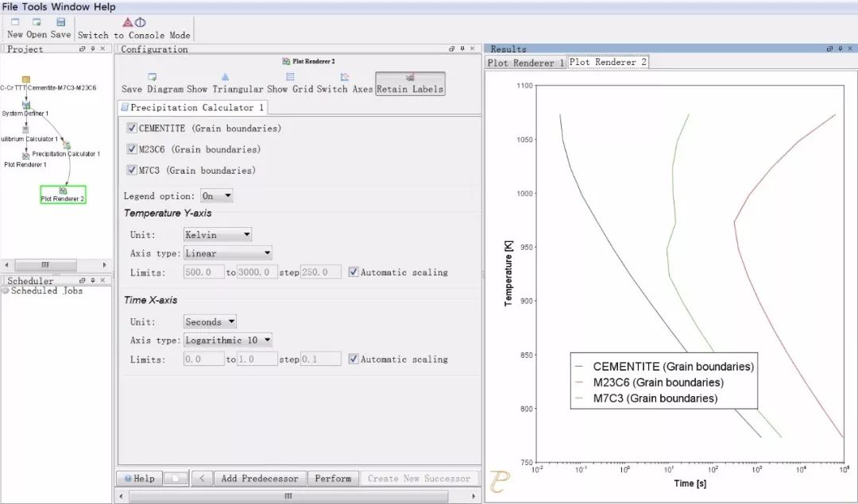The height and width of the screenshot is (504, 858).
Task: Click the Perform button
Action: [333, 479]
